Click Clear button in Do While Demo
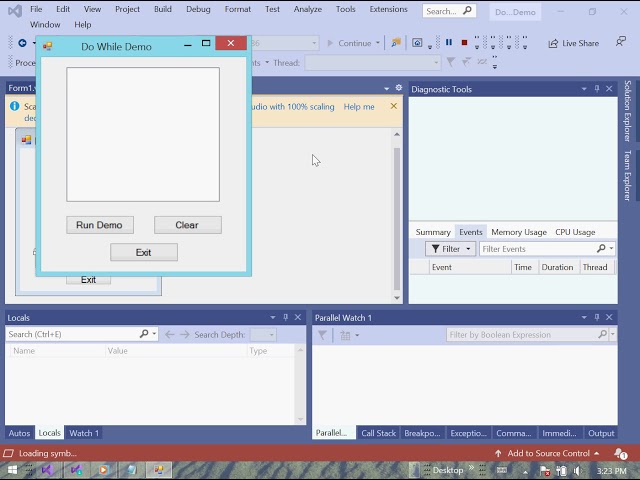Viewport: 640px width, 480px height. (188, 225)
